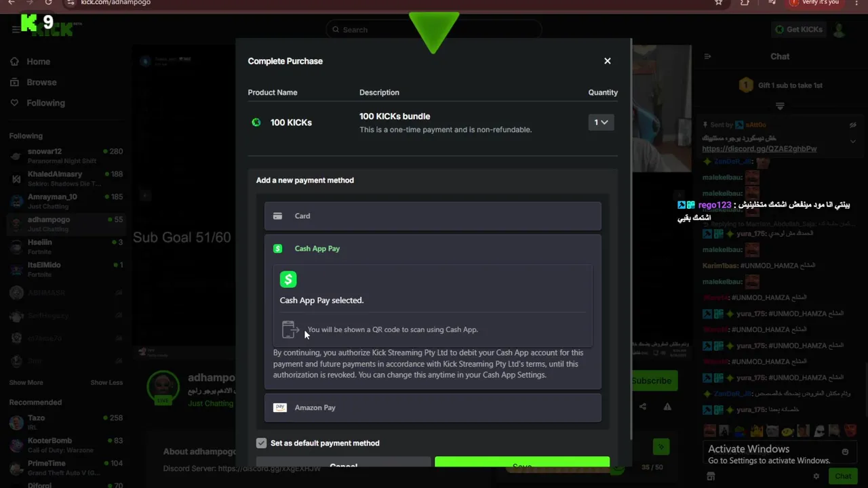Expand the sub gift leaderboard chevron
Image resolution: width=868 pixels, height=488 pixels.
pyautogui.click(x=780, y=106)
